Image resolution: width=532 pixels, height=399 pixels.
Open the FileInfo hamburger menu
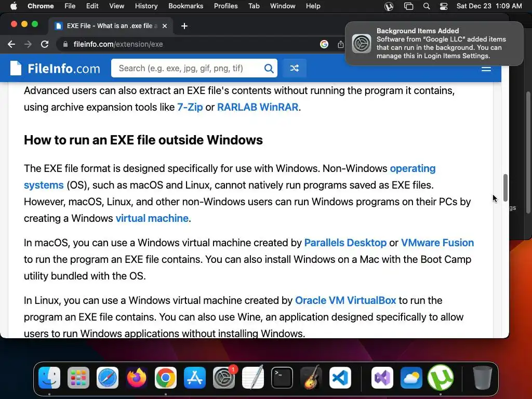[x=486, y=69]
